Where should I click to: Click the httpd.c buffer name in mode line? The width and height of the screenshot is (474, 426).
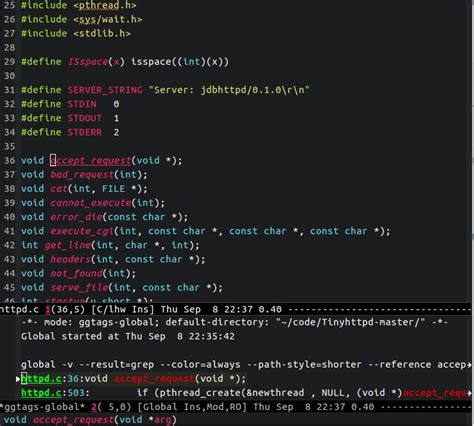[19, 309]
